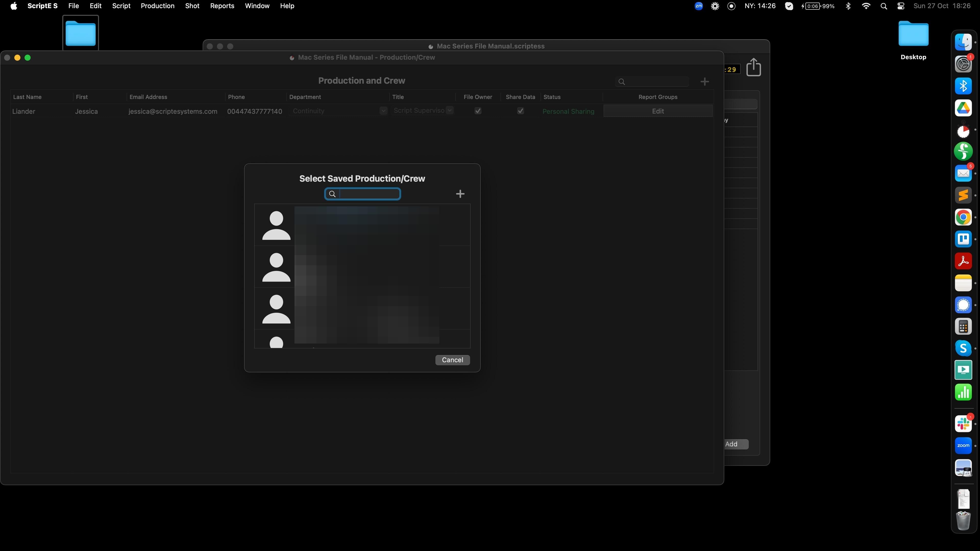The height and width of the screenshot is (551, 980).
Task: Click the add crew plus icon at top right
Action: click(x=704, y=82)
